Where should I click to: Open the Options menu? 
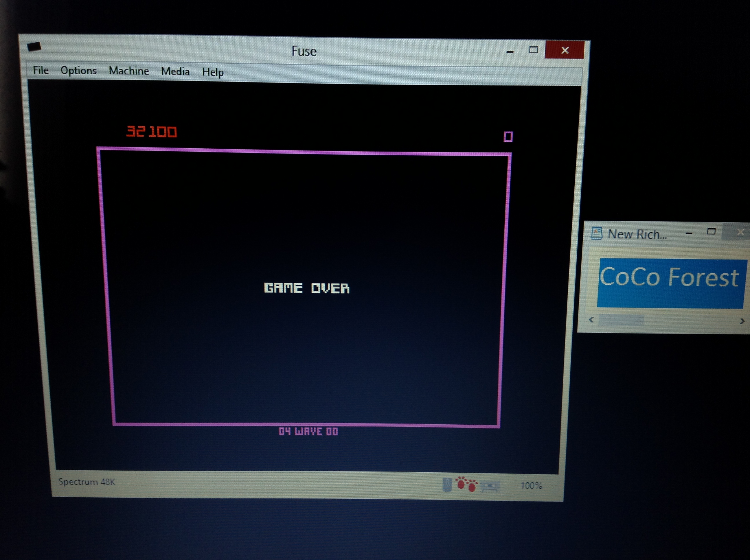click(x=78, y=71)
